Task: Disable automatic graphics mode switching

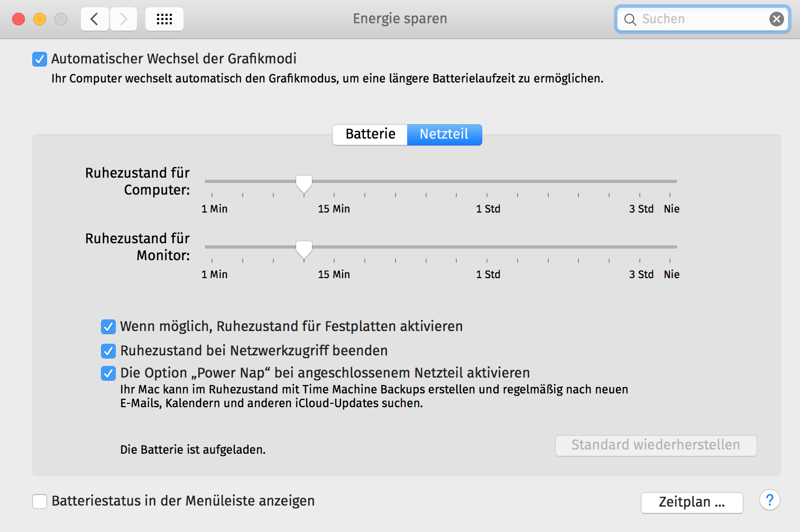Action: coord(40,59)
